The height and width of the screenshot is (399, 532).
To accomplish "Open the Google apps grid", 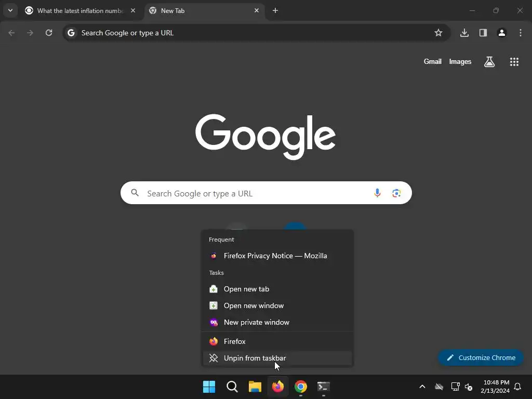I will (514, 62).
